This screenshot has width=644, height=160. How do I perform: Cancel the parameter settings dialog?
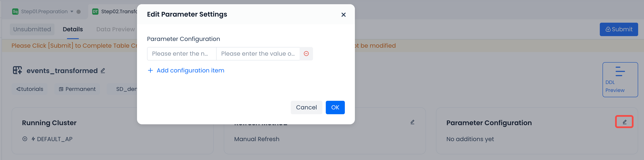pyautogui.click(x=306, y=108)
